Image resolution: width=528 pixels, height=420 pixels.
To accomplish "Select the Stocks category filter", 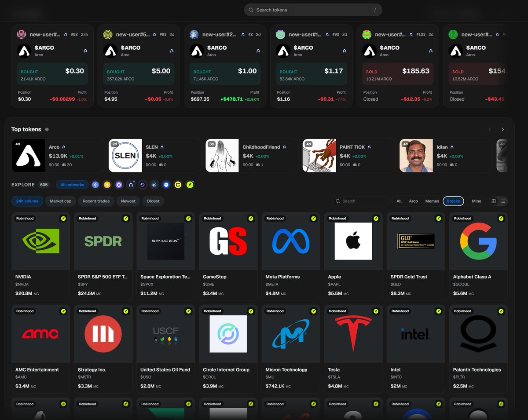I will [x=453, y=201].
